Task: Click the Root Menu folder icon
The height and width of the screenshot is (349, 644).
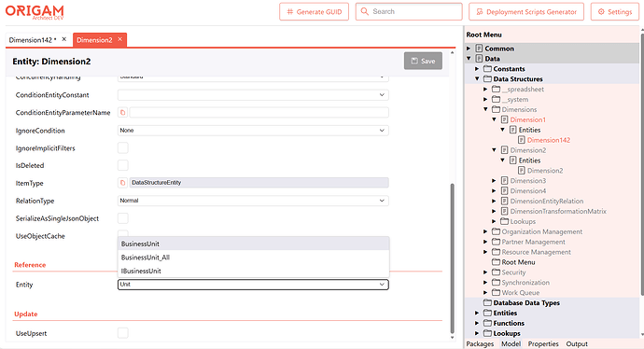Action: pos(497,262)
